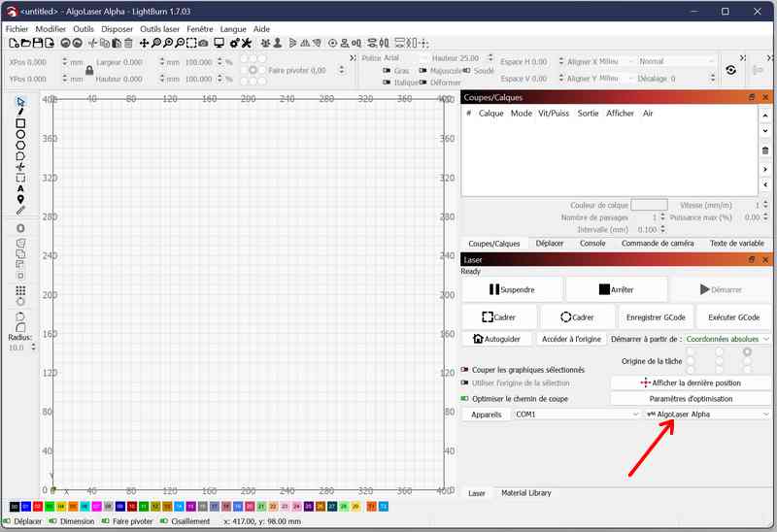Open Coordonnées absolues start-from dropdown
The image size is (777, 532).
[x=726, y=339]
